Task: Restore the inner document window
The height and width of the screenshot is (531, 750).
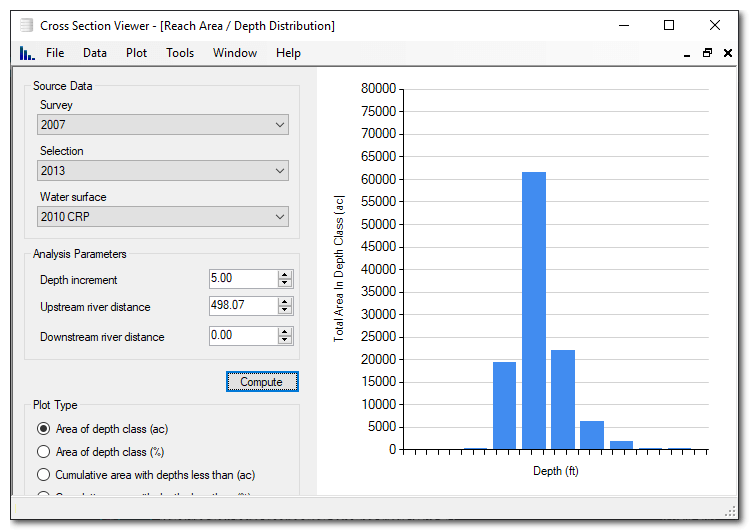Action: coord(707,53)
